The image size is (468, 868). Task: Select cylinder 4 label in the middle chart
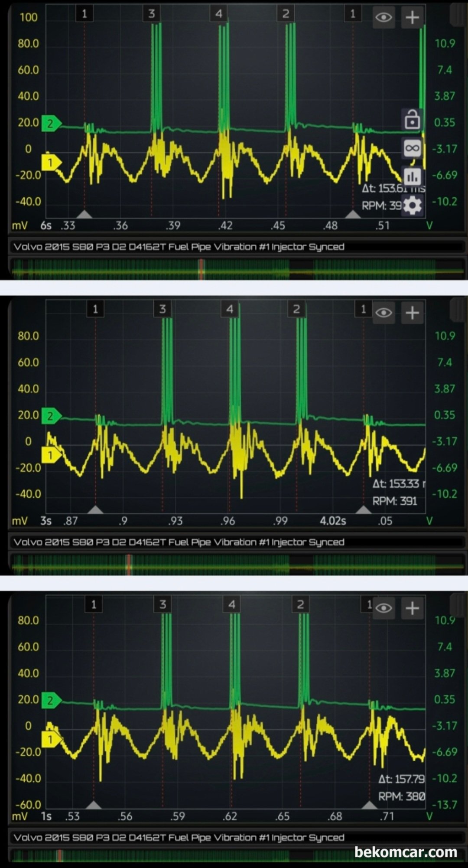click(230, 309)
